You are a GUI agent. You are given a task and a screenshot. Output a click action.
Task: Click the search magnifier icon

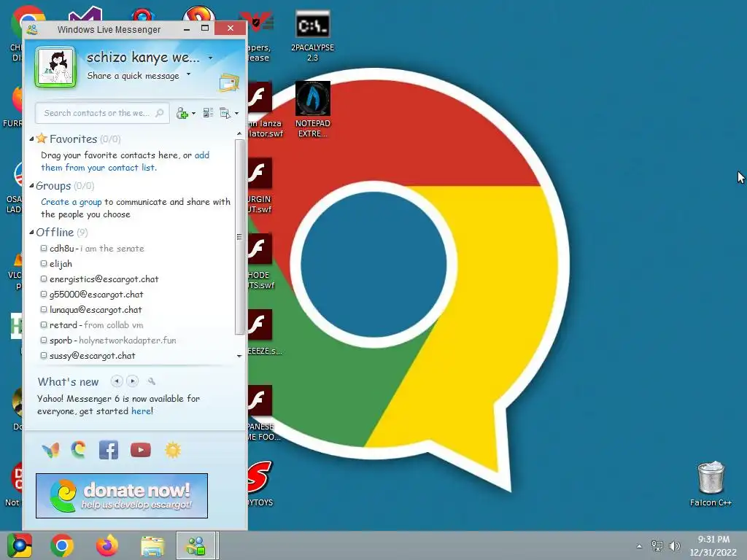[x=160, y=113]
